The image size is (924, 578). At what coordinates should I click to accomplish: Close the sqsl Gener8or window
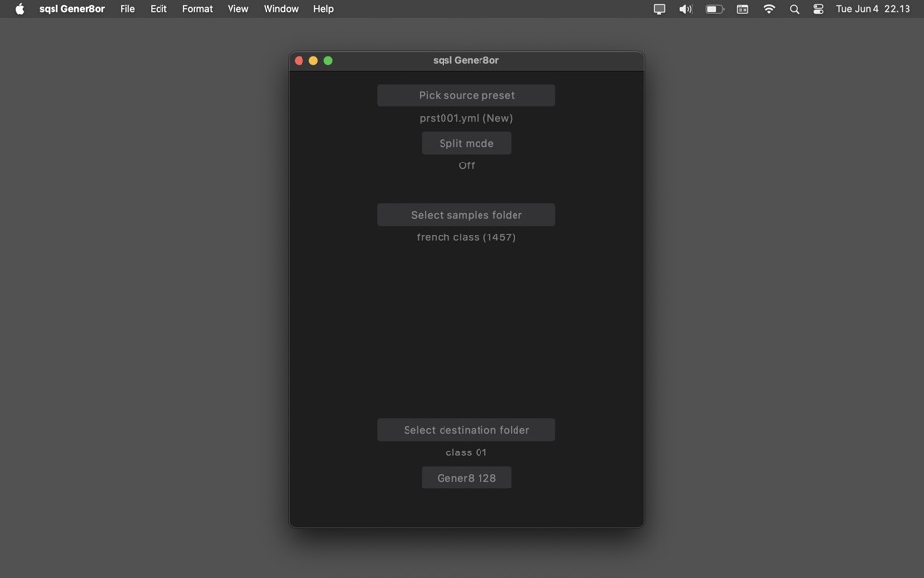299,60
